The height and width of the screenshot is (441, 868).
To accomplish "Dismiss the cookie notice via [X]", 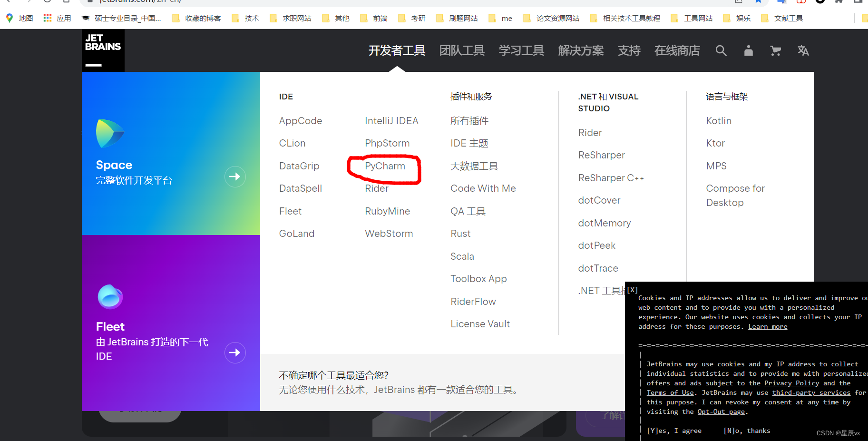I will pyautogui.click(x=633, y=289).
